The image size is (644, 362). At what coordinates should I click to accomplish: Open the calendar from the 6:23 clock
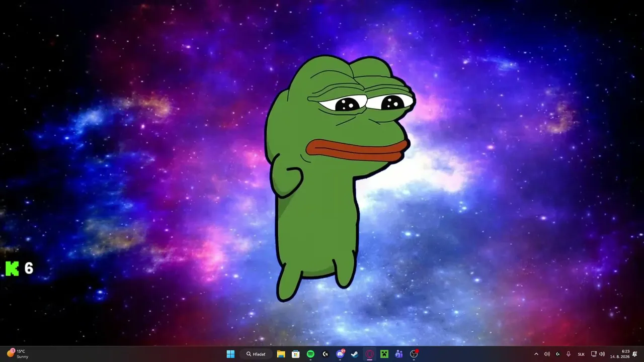tap(620, 354)
